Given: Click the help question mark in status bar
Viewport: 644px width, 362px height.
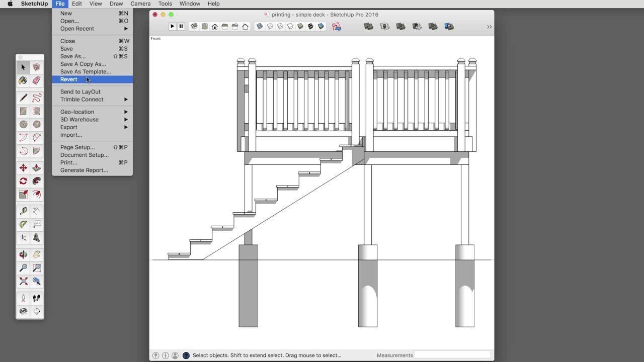Looking at the screenshot, I should coord(186,355).
